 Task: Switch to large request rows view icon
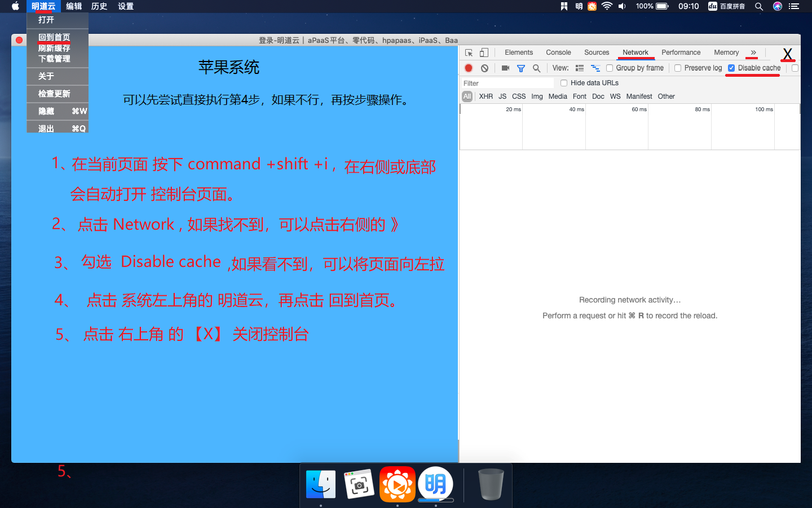pos(579,68)
